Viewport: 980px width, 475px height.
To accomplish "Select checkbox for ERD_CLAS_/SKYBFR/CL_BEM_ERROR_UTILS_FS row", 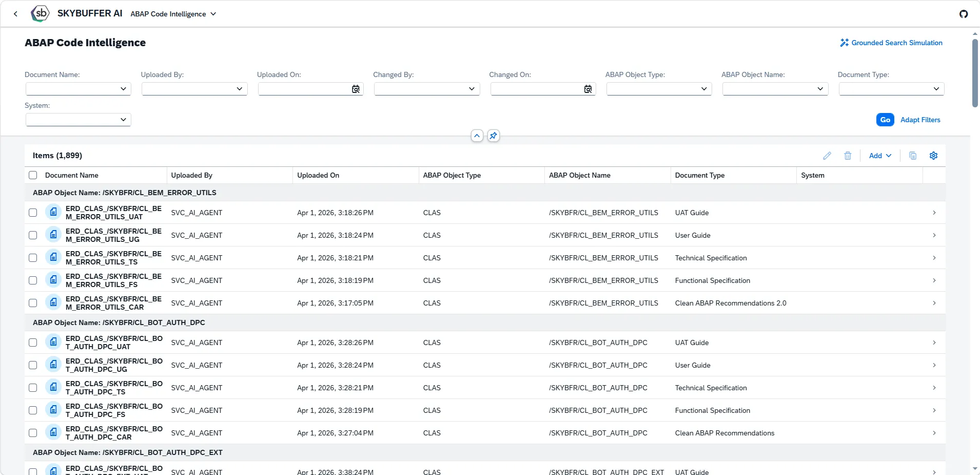I will point(33,280).
